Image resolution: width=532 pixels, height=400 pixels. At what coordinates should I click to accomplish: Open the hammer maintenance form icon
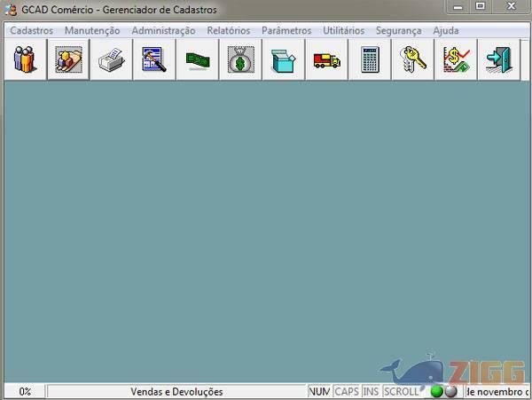pos(154,59)
